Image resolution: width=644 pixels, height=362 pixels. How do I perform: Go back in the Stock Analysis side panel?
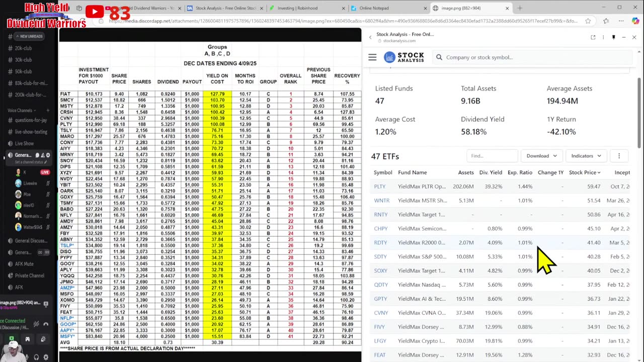[x=370, y=37]
